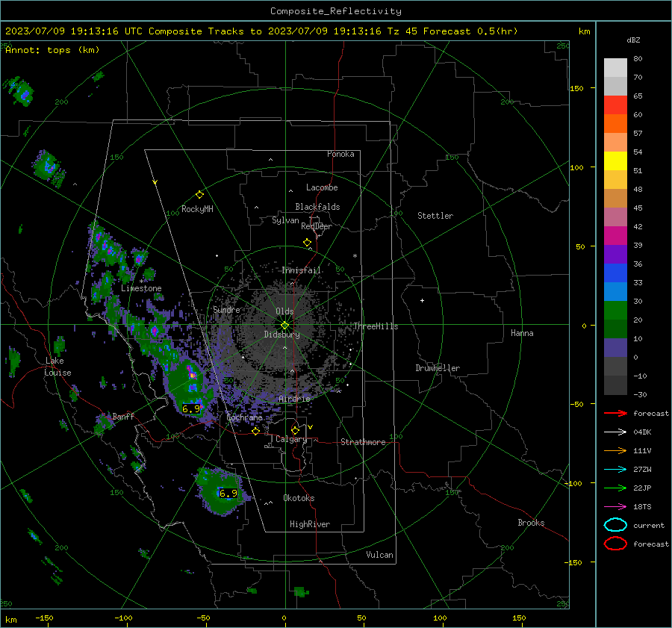Click the 'Annot: tops (km)' annotation label
672x628 pixels.
click(52, 50)
